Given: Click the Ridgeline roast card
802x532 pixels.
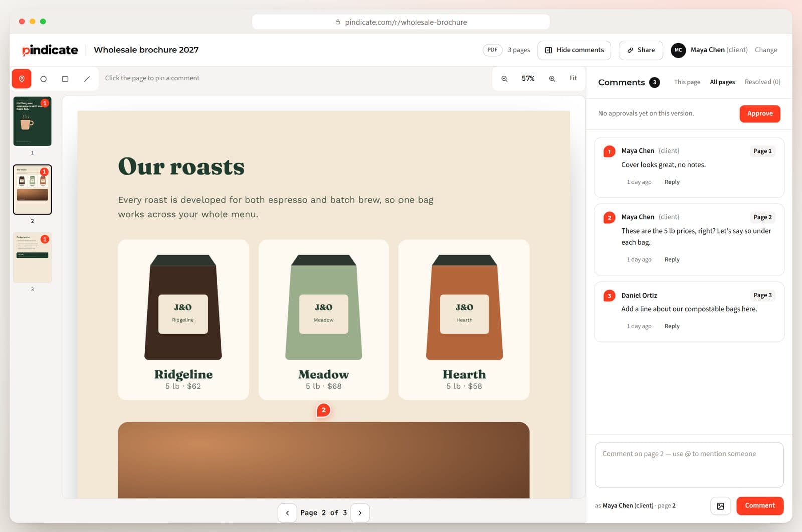Looking at the screenshot, I should [x=183, y=320].
